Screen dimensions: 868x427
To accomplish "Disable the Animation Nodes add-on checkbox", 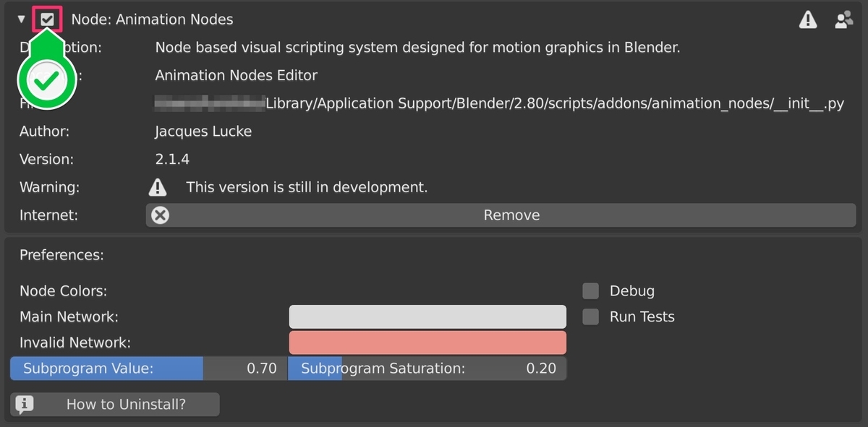I will [x=47, y=20].
